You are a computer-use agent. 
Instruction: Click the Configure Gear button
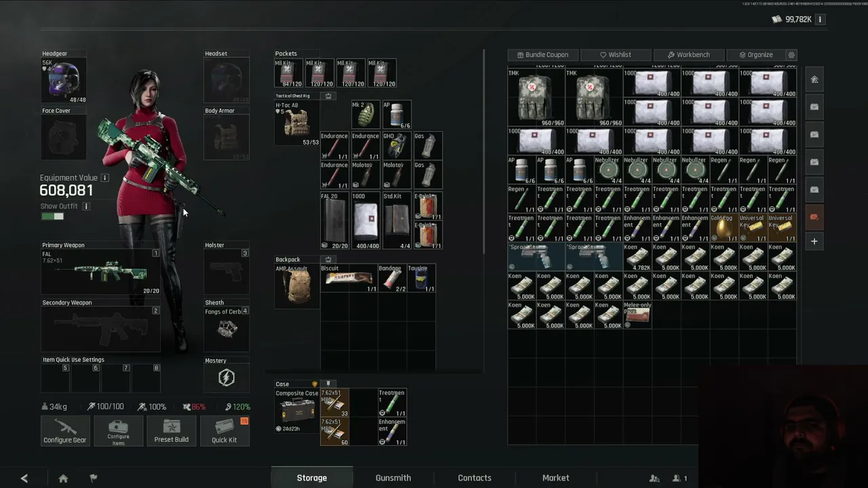65,430
